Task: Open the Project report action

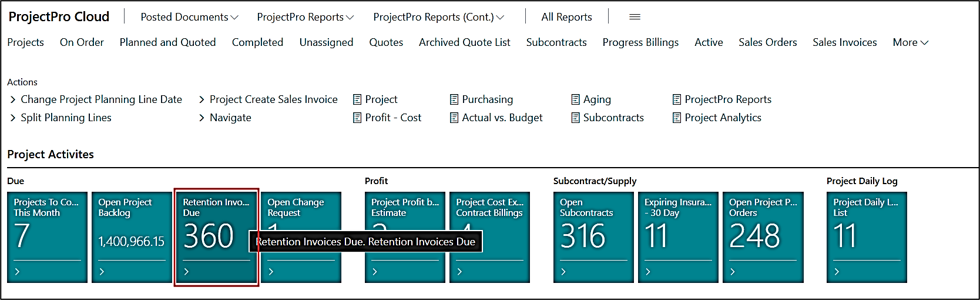Action: point(375,99)
